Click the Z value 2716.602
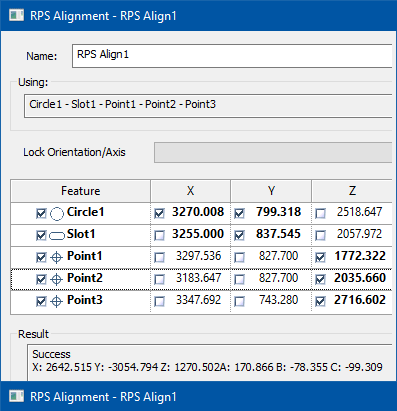This screenshot has height=411, width=397. [x=360, y=300]
